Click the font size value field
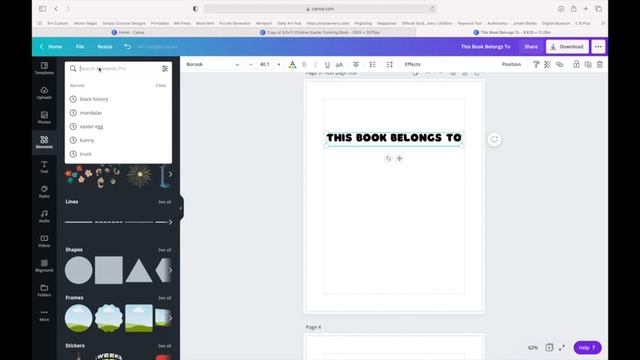The image size is (640, 360). coord(264,64)
